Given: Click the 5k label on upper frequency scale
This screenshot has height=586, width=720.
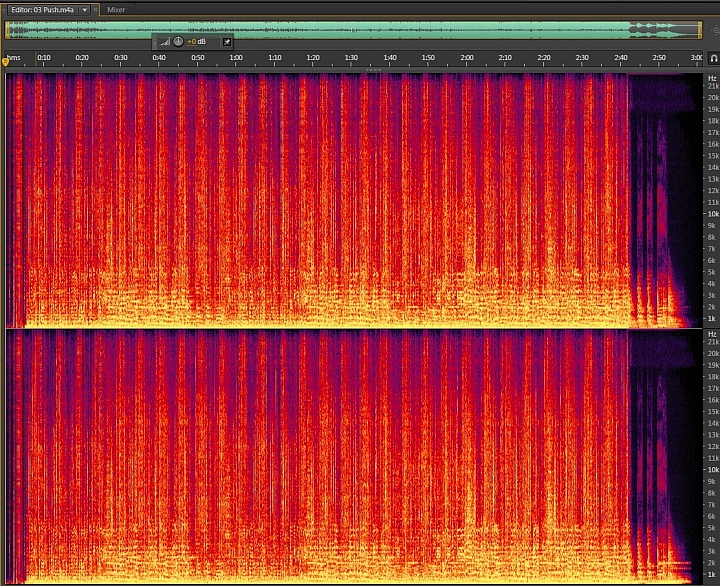Looking at the screenshot, I should click(711, 272).
